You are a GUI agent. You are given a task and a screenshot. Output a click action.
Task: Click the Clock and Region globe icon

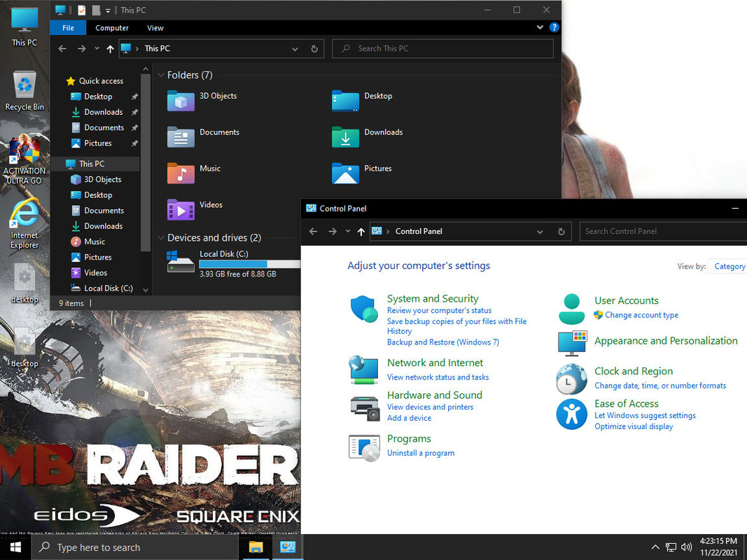[571, 379]
